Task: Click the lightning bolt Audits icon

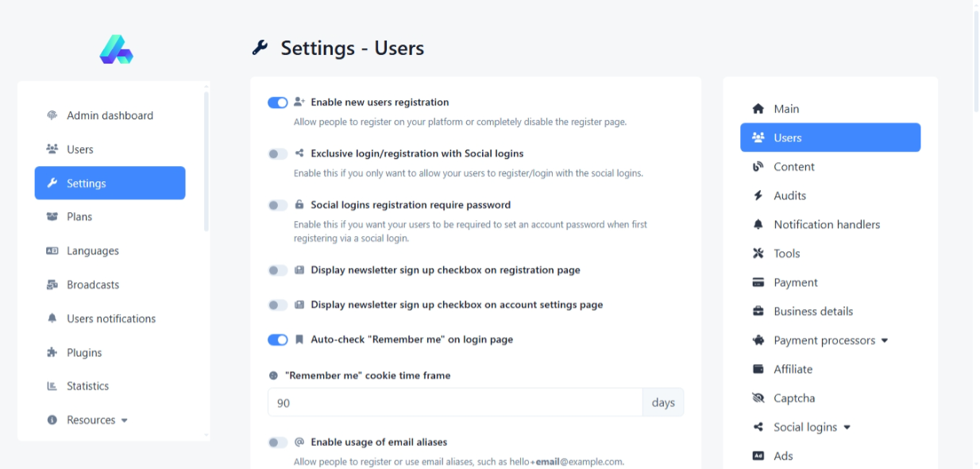Action: tap(758, 196)
